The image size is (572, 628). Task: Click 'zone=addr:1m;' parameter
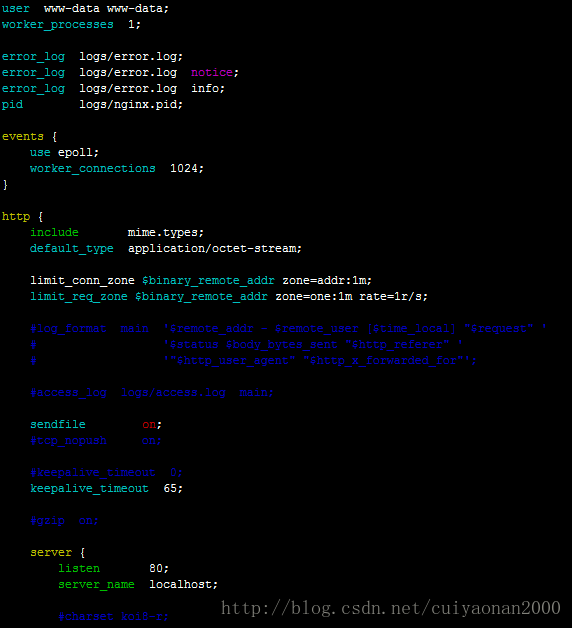[327, 281]
